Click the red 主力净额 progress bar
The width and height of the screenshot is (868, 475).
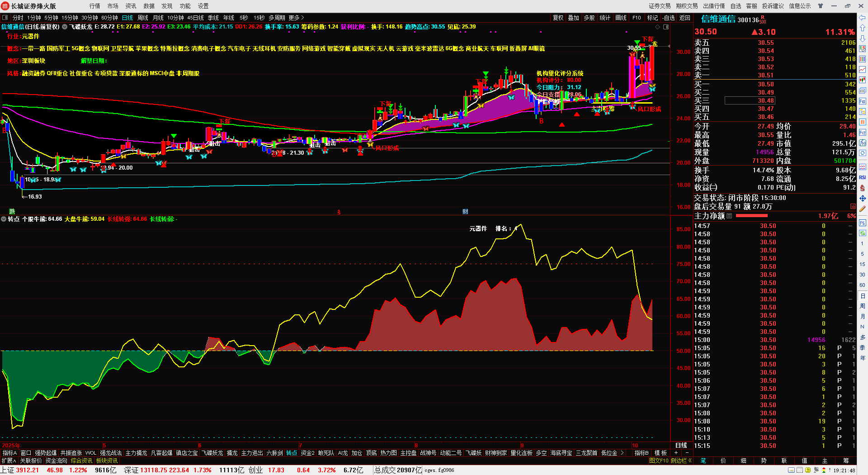pos(751,216)
